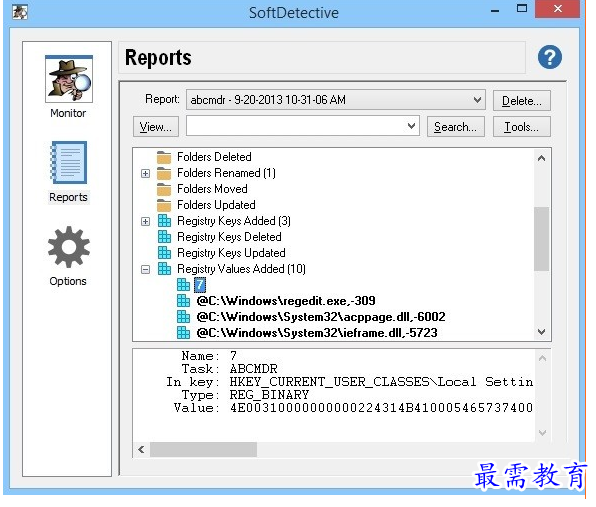Open the Monitor detective icon
This screenshot has height=507, width=596.
(x=69, y=79)
